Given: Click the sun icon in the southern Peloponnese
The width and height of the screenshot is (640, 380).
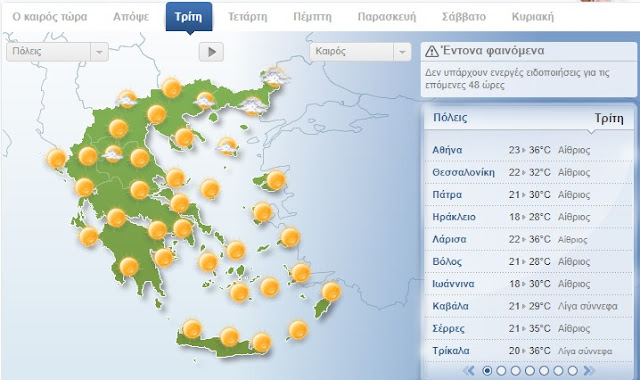Looking at the screenshot, I should 129,267.
